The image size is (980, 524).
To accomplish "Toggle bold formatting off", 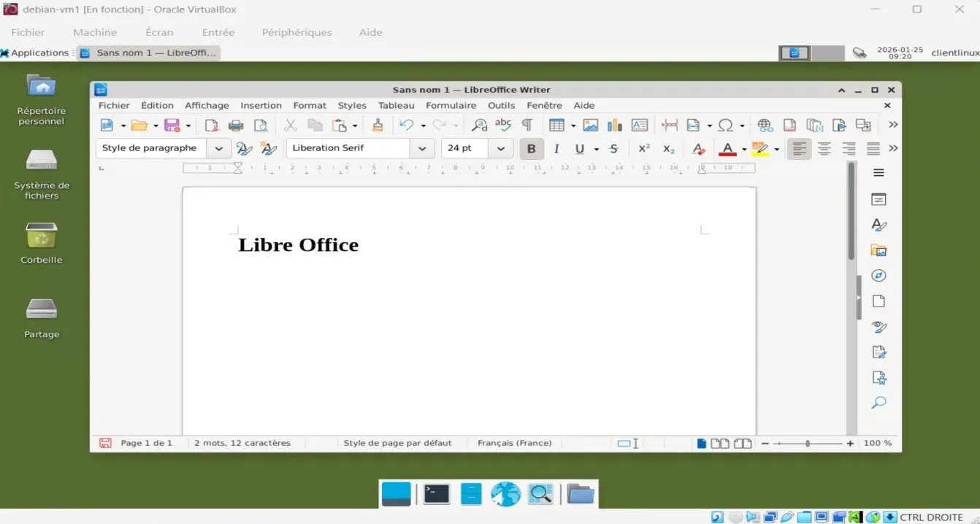I will click(531, 148).
